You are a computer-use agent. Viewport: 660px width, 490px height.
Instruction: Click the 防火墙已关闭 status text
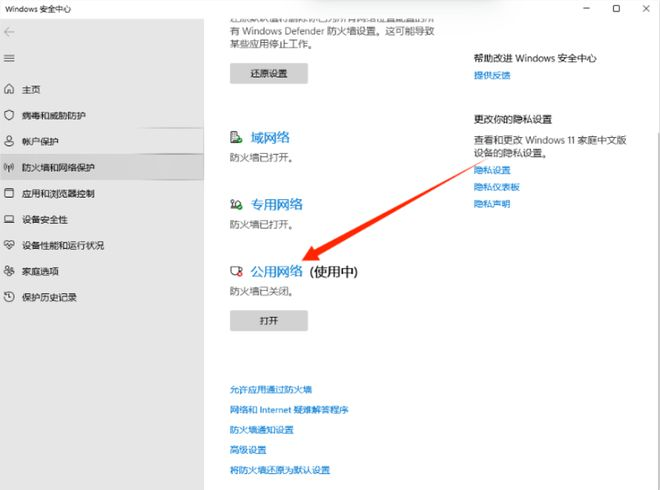point(261,291)
